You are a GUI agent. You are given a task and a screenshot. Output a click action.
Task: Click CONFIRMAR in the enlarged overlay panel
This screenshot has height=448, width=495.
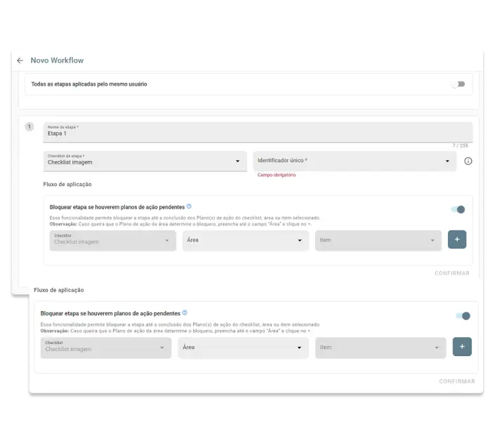(x=456, y=381)
